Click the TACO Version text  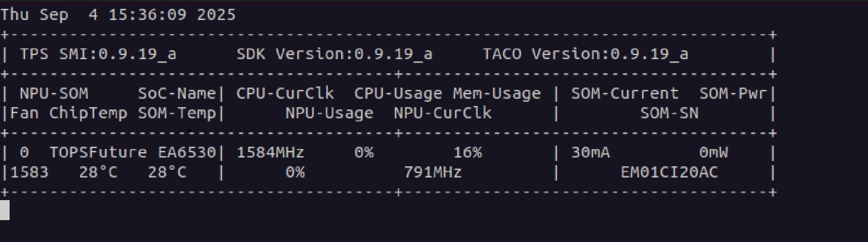point(585,54)
